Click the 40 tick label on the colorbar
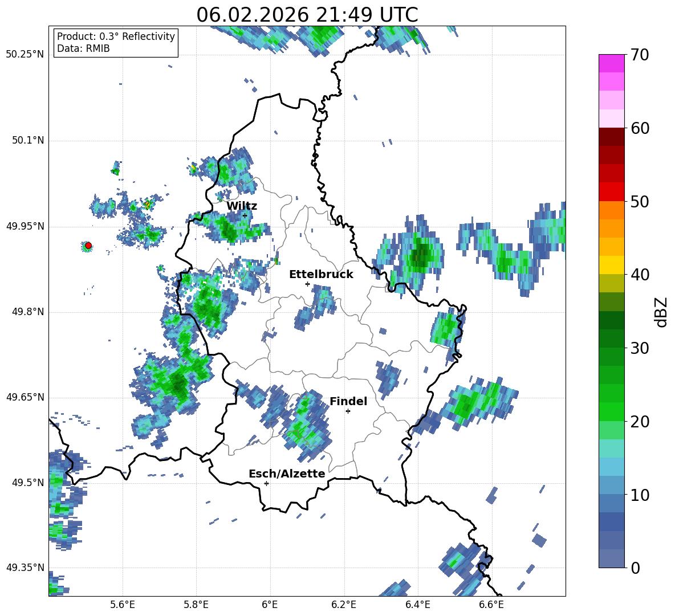 [x=639, y=275]
